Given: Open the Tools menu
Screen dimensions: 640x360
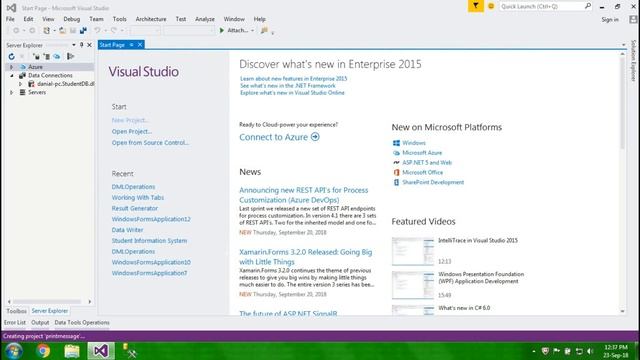Looking at the screenshot, I should coord(119,19).
